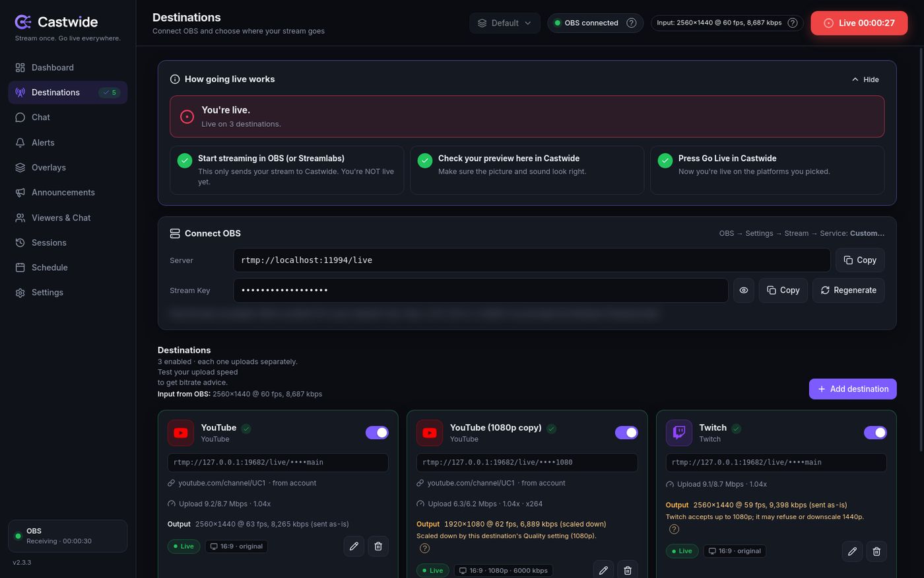Click the Twitch RTMP URL field
Image resolution: width=924 pixels, height=578 pixels.
click(776, 462)
